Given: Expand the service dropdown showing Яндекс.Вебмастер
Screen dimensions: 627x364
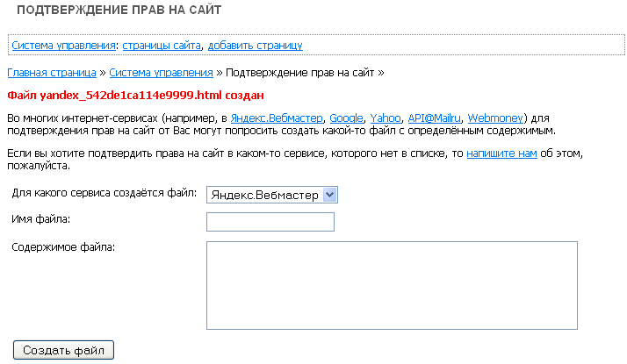Looking at the screenshot, I should click(271, 195).
